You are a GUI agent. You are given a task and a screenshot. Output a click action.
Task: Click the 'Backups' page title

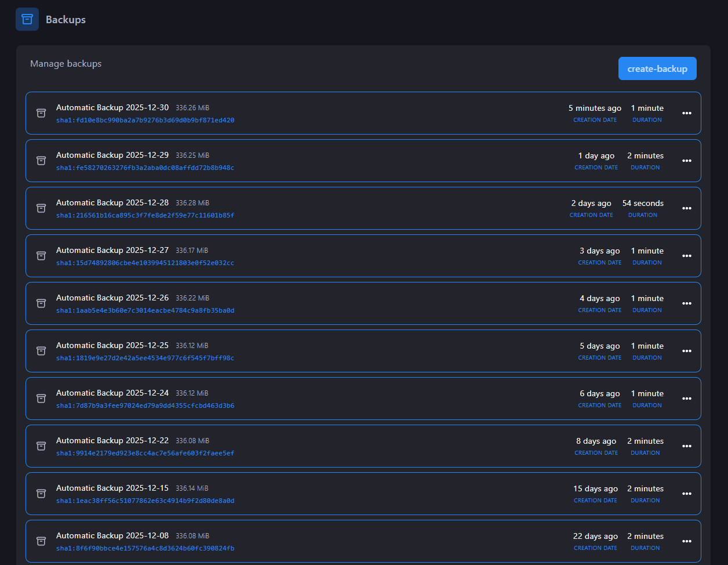pyautogui.click(x=65, y=19)
